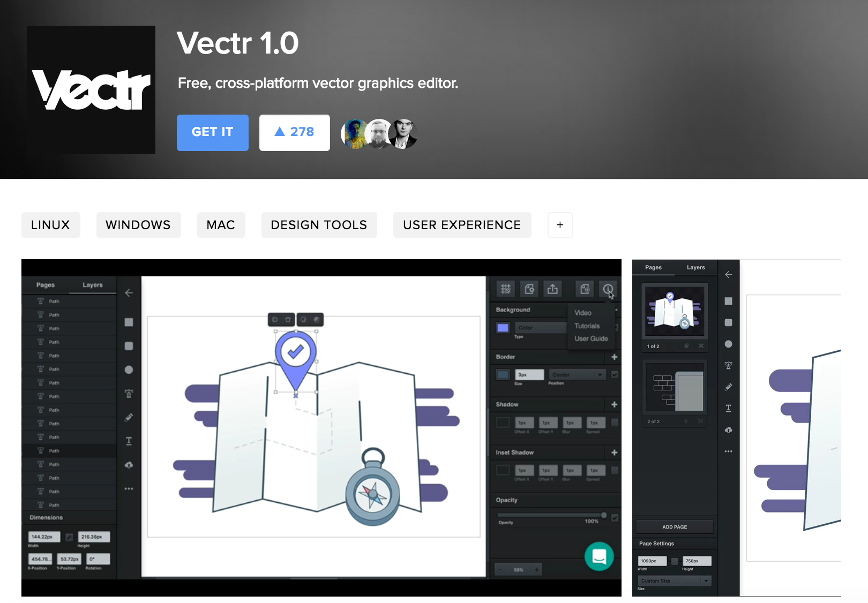Click the duplicate icon for page 1 of 2

[686, 346]
